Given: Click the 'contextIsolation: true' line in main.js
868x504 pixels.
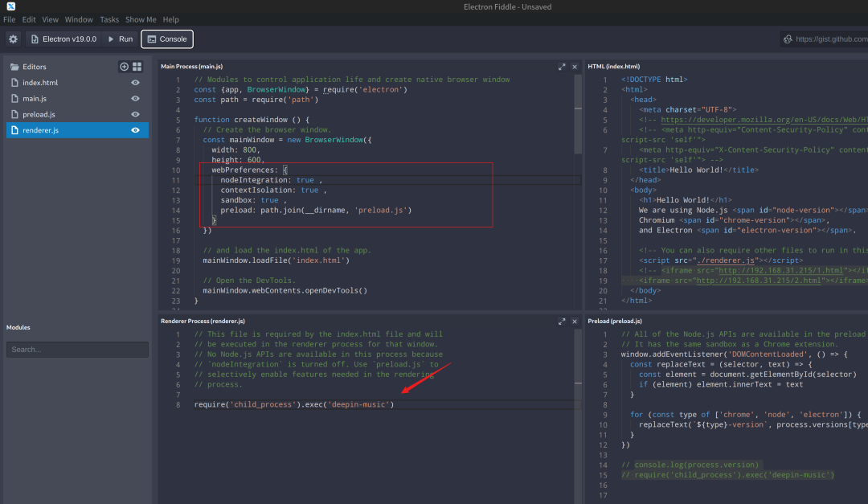Looking at the screenshot, I should pyautogui.click(x=273, y=191).
